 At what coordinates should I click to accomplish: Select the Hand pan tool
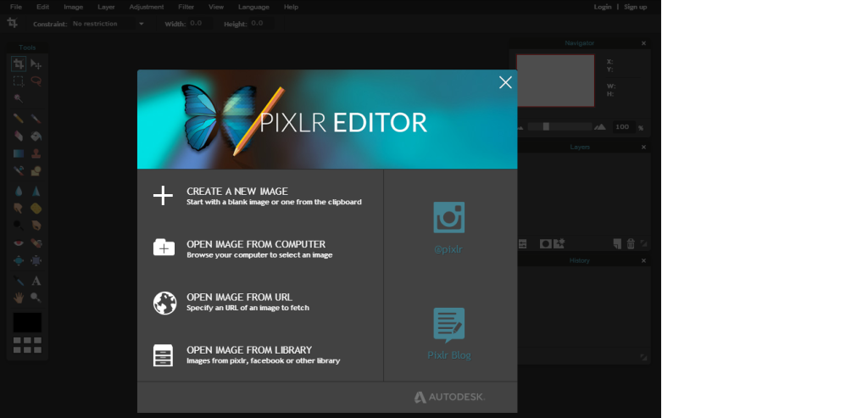tap(19, 298)
